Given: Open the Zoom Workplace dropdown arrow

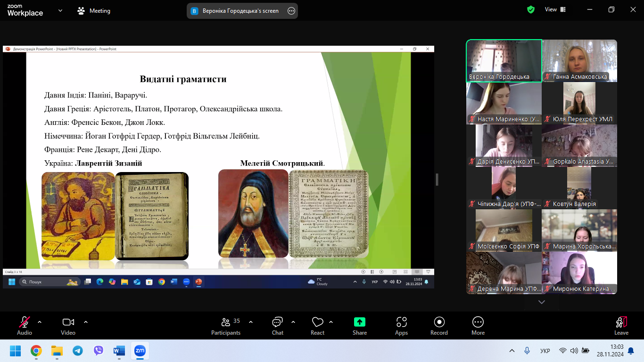Looking at the screenshot, I should (x=60, y=10).
